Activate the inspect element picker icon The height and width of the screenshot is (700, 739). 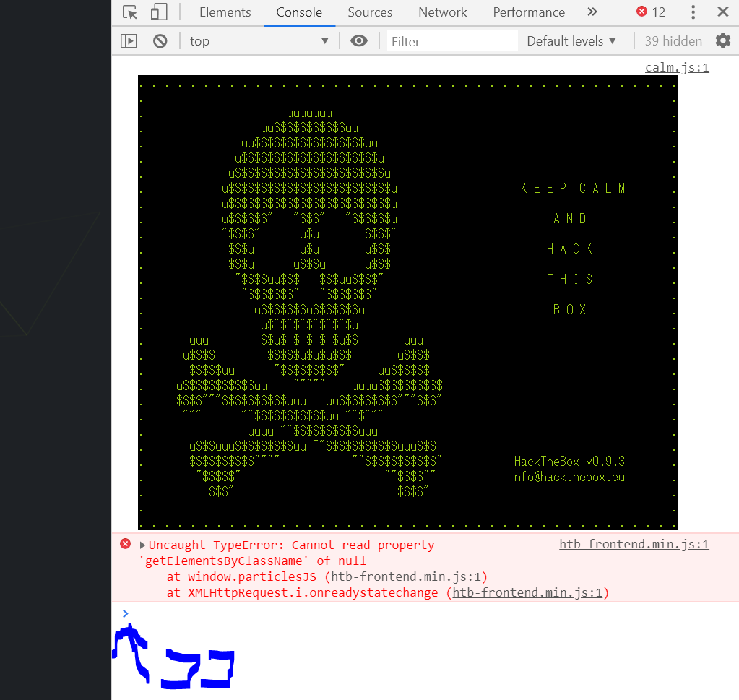(x=129, y=12)
